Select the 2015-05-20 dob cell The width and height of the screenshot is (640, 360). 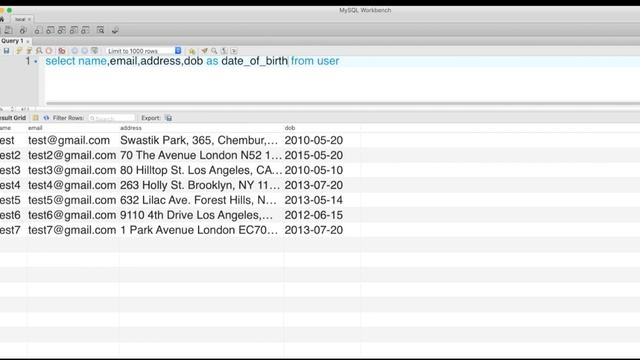322,156
